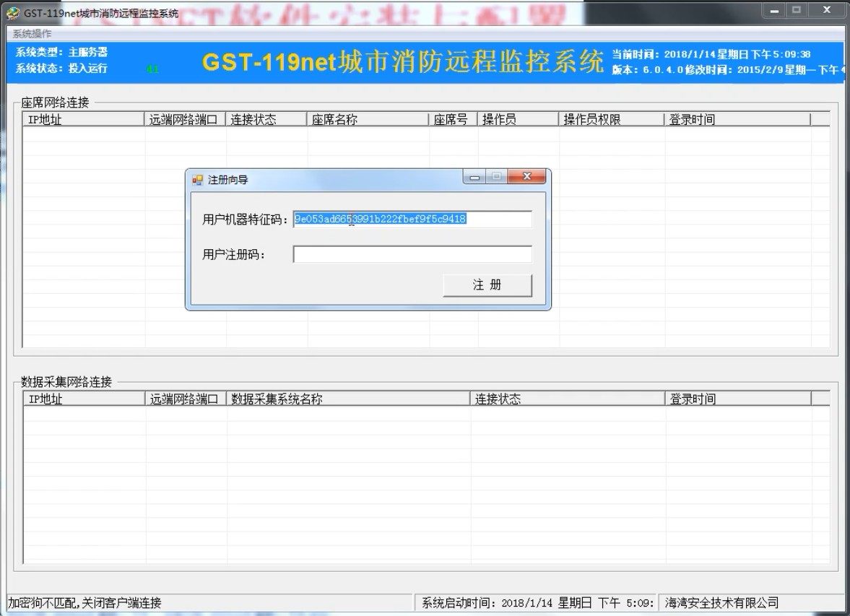850x616 pixels.
Task: Click the 数据采集网络连接 group label
Action: coord(66,382)
